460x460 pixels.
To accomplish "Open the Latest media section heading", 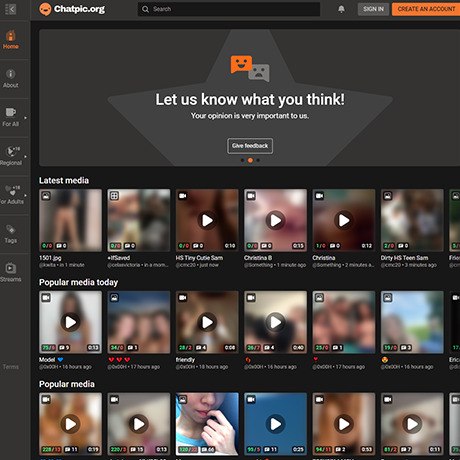I will [64, 180].
